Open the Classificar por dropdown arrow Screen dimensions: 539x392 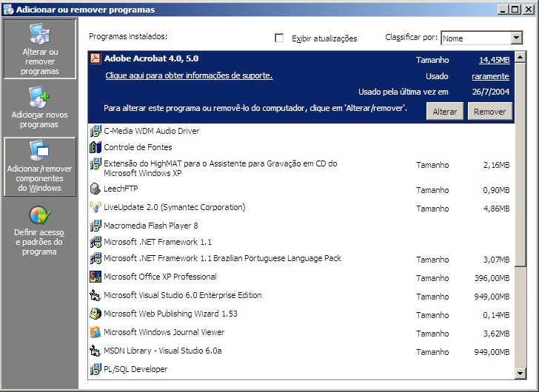(x=516, y=38)
